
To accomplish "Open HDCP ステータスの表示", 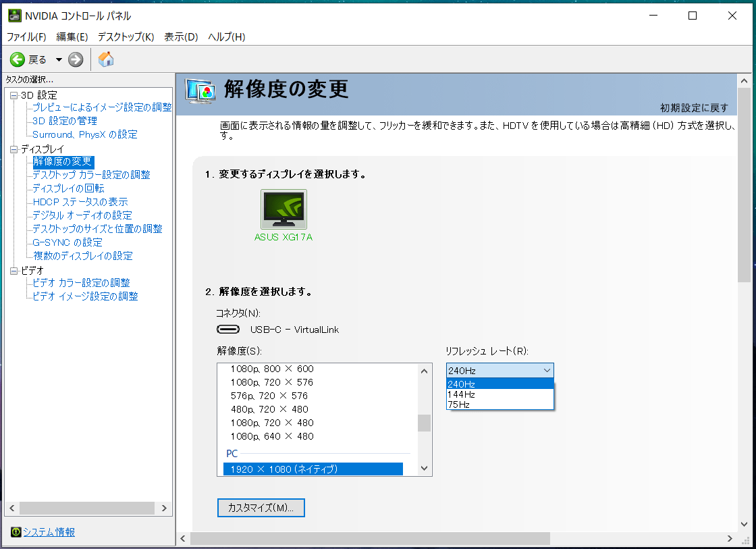I will tap(80, 202).
